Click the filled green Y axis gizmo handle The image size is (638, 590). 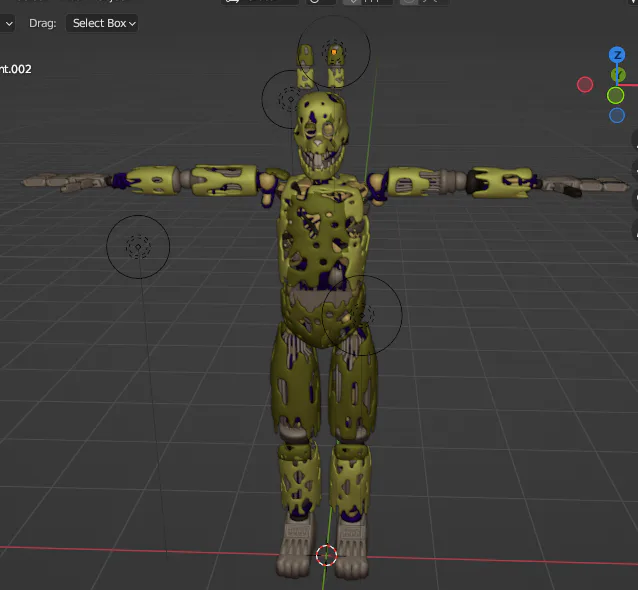618,74
